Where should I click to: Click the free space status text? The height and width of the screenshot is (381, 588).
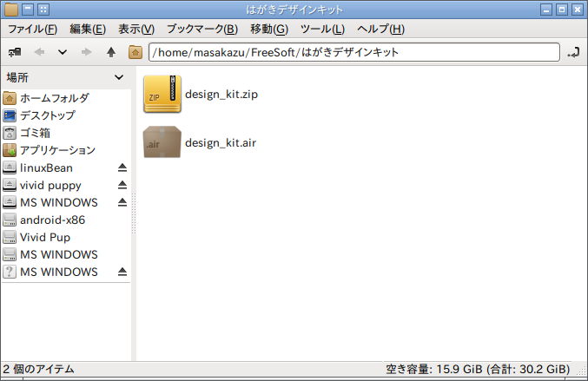click(x=478, y=370)
